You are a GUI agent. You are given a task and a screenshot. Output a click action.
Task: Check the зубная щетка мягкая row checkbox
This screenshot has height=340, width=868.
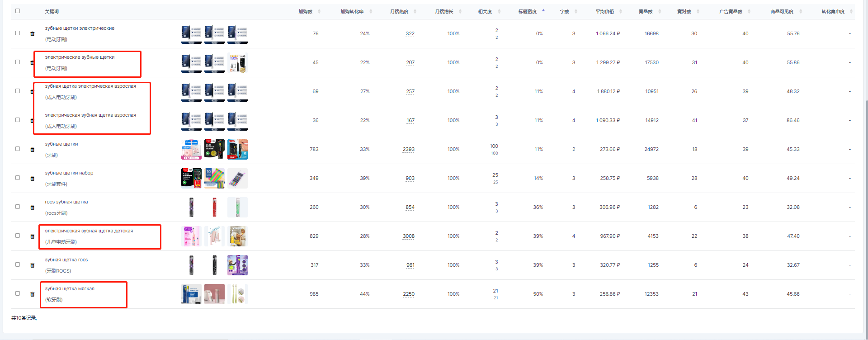point(18,293)
